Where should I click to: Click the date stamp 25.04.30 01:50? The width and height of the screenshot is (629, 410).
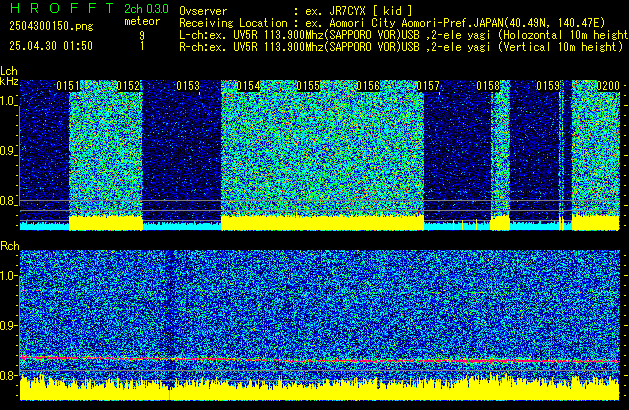(x=51, y=46)
